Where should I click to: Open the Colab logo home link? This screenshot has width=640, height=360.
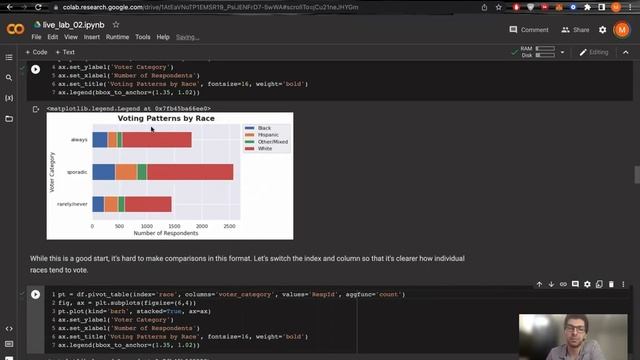click(x=16, y=29)
